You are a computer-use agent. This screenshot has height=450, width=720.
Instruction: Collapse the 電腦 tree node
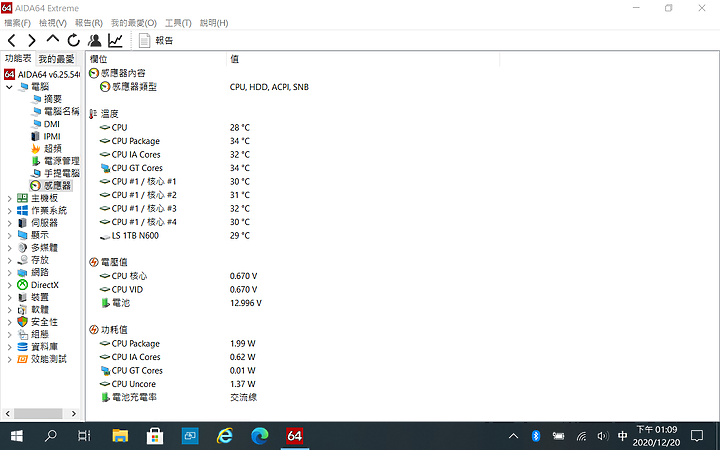[x=9, y=87]
